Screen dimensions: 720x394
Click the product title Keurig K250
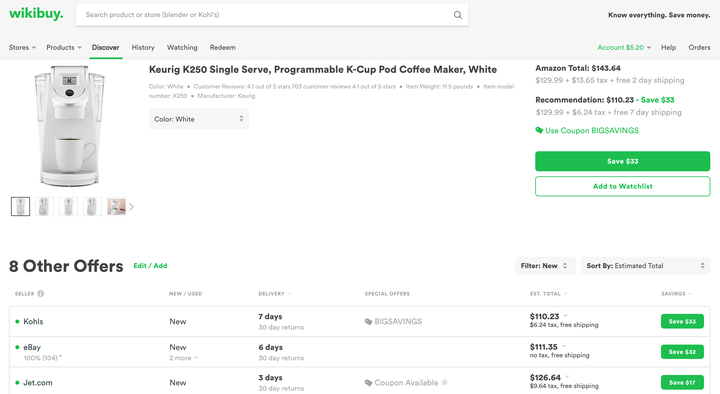(323, 69)
